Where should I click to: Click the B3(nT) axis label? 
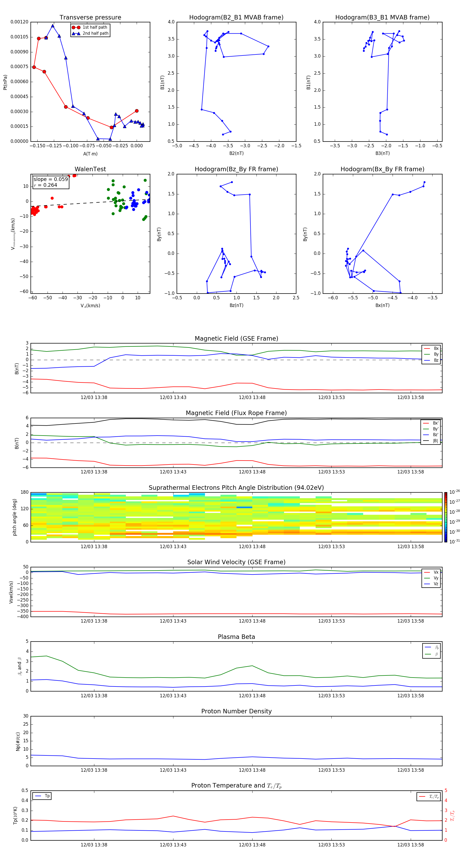coord(382,153)
